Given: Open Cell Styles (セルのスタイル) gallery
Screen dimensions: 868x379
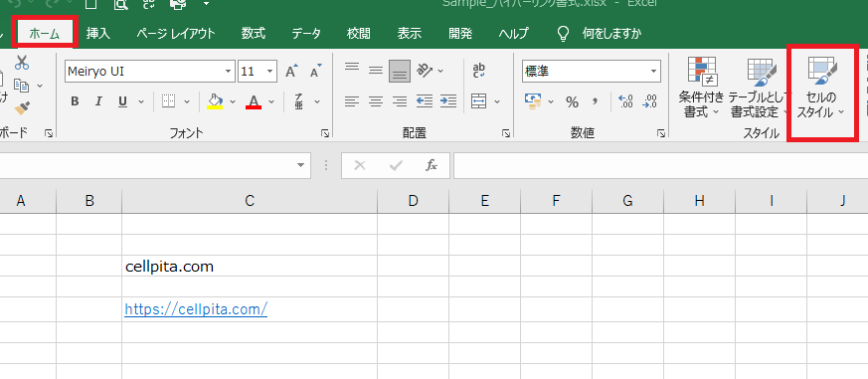Looking at the screenshot, I should point(822,87).
